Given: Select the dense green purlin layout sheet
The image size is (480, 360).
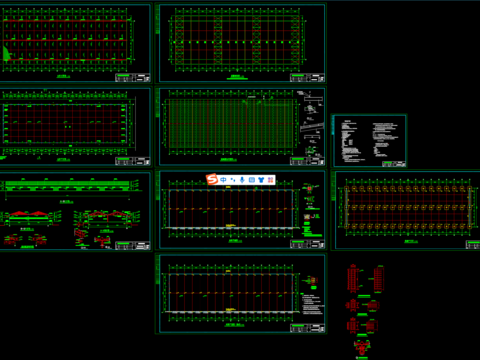Looking at the screenshot, I should [242, 127].
